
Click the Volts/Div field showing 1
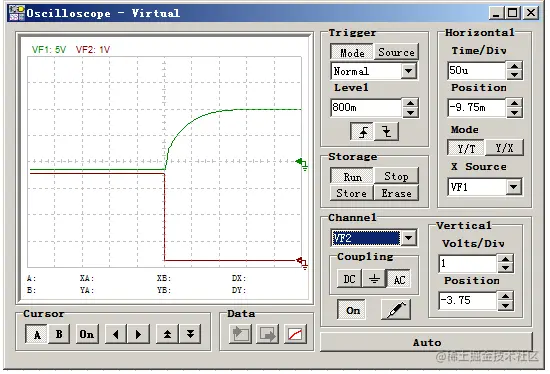point(468,264)
